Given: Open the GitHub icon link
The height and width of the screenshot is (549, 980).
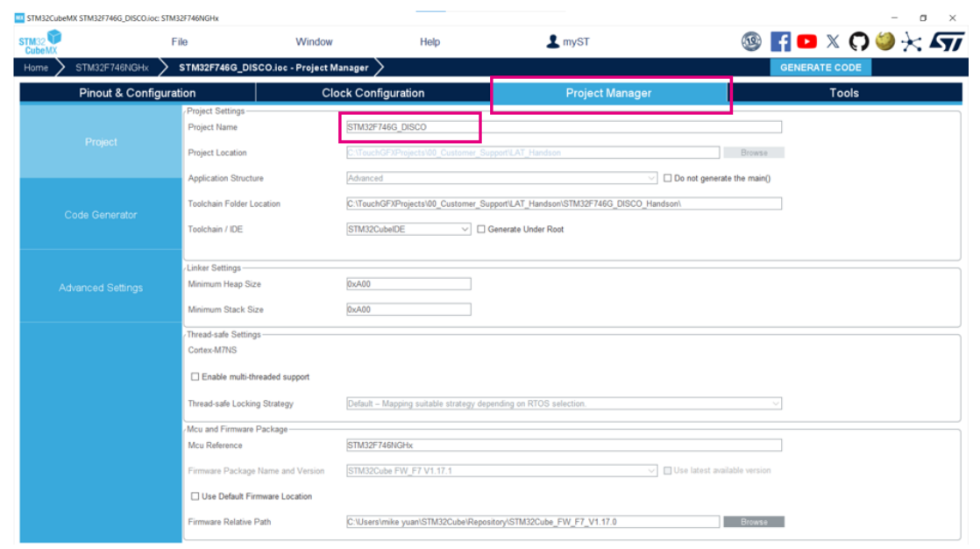Looking at the screenshot, I should click(859, 42).
